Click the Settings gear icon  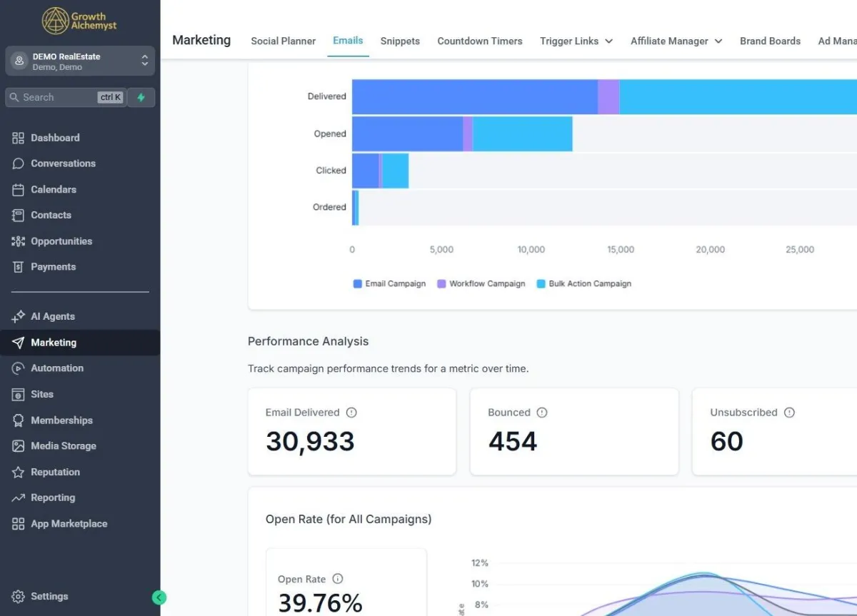point(19,597)
